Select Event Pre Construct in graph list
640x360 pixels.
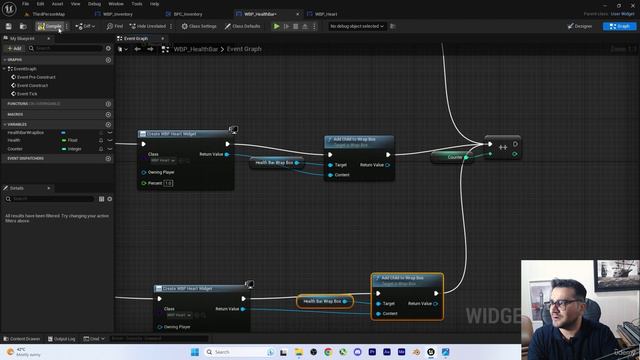36,77
